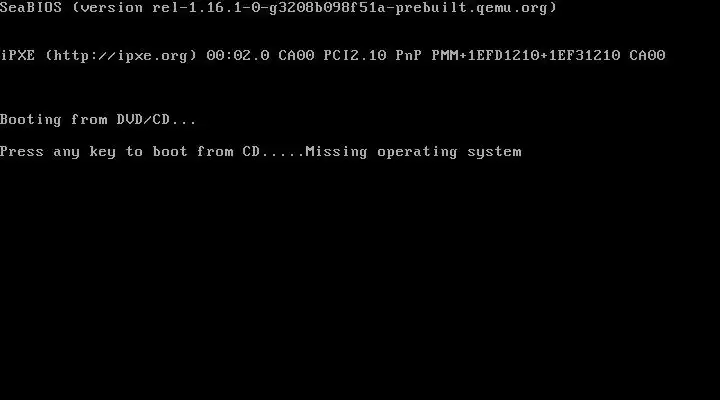The image size is (720, 400).
Task: Click the http://ipxe.org URL text
Action: click(121, 56)
